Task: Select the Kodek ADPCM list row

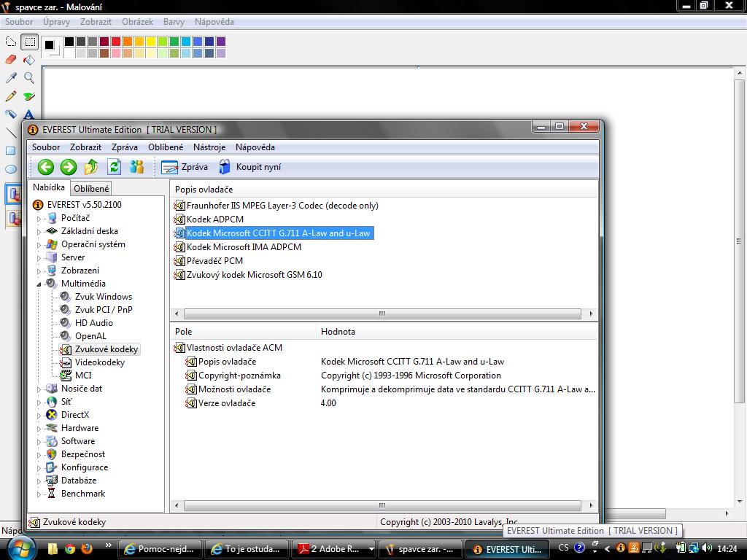Action: click(209, 219)
